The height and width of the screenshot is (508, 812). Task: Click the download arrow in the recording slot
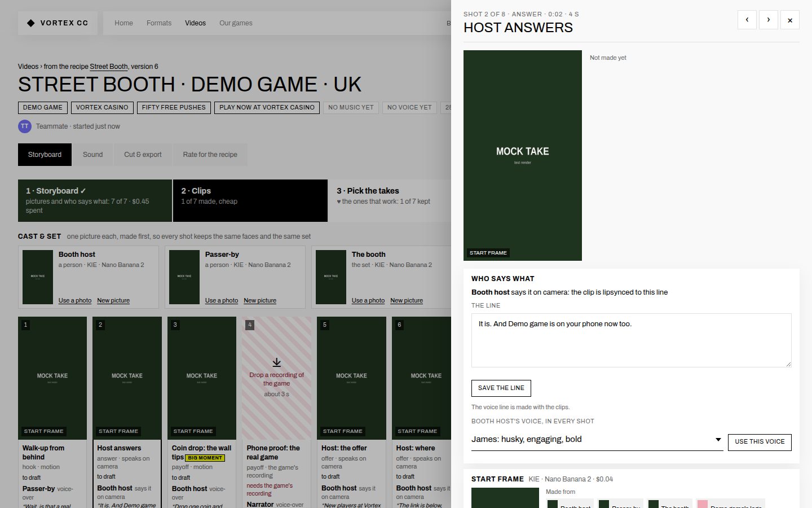click(x=276, y=362)
